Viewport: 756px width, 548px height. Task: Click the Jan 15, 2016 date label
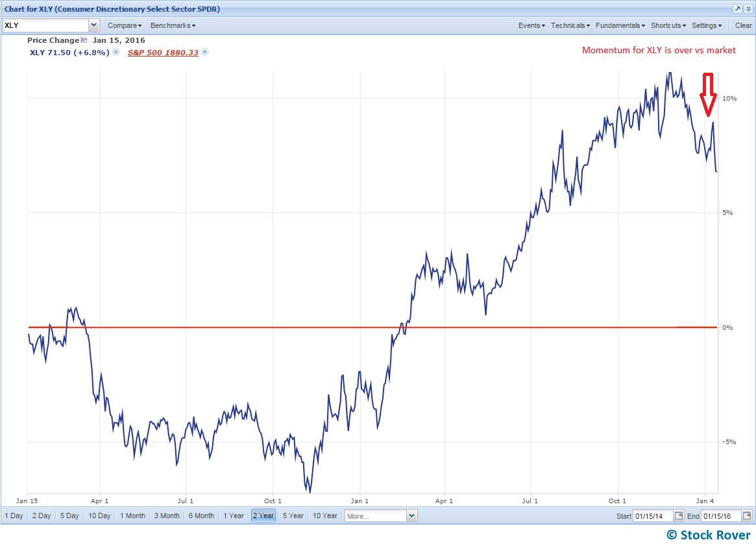coord(119,40)
